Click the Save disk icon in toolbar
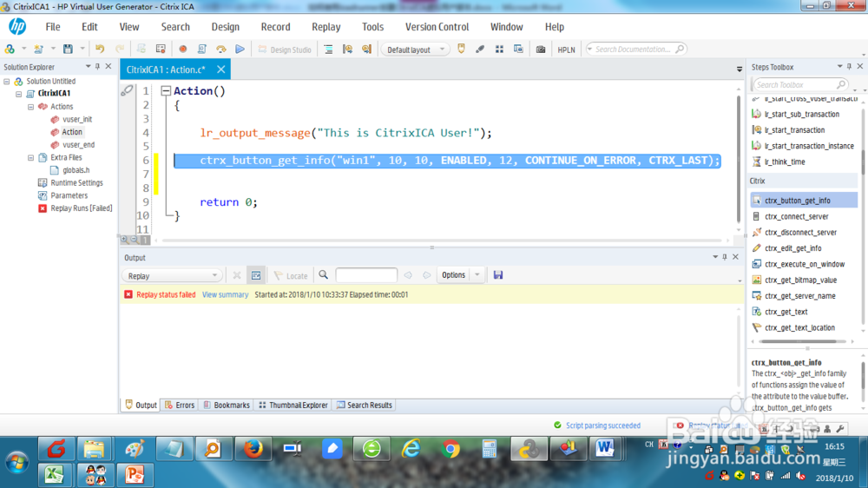868x488 pixels. point(68,49)
